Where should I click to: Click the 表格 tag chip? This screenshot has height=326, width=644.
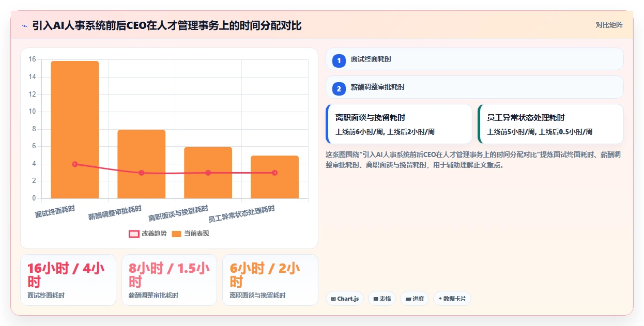point(382,299)
